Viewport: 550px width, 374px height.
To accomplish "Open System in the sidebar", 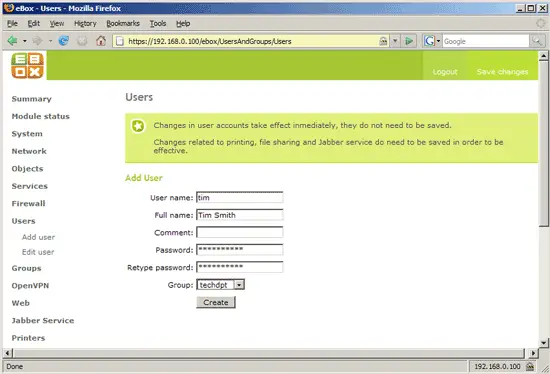I will 27,134.
